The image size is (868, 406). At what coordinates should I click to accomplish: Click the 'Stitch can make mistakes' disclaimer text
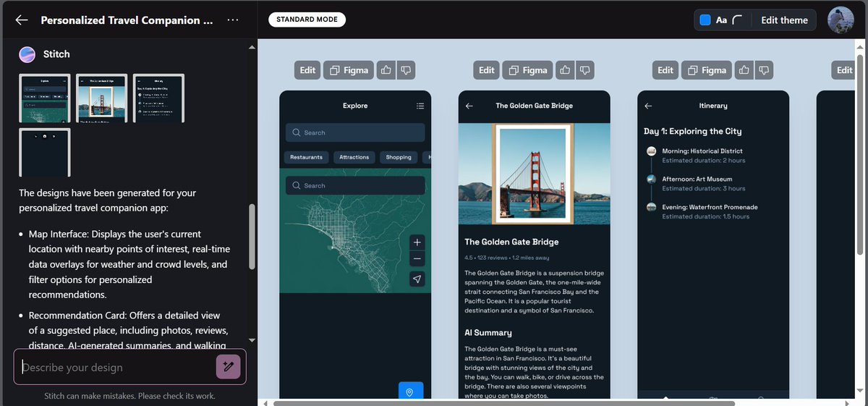(x=129, y=396)
